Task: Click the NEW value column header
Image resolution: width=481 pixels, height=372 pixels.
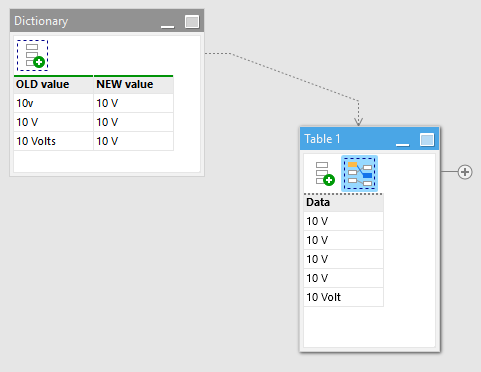Action: pyautogui.click(x=133, y=85)
